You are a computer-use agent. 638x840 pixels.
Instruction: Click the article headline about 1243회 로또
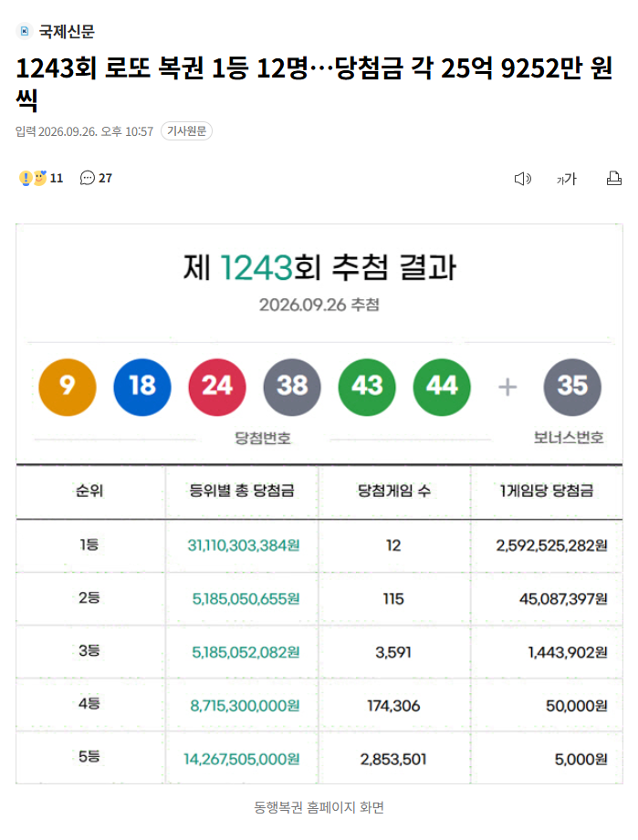314,84
